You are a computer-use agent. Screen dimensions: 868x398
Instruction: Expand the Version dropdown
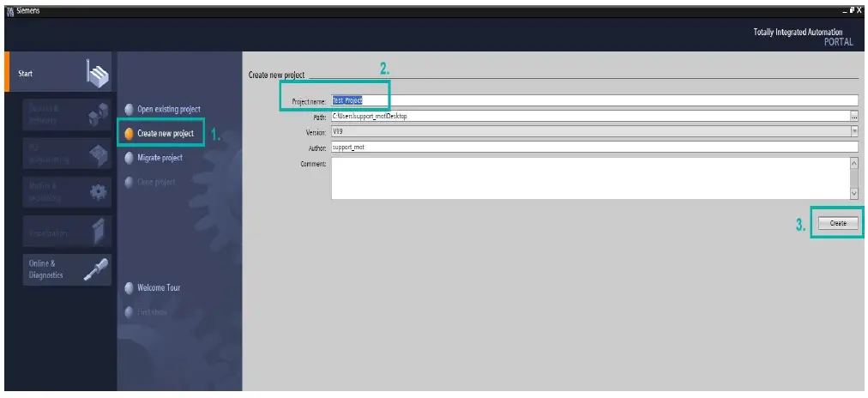click(x=854, y=131)
